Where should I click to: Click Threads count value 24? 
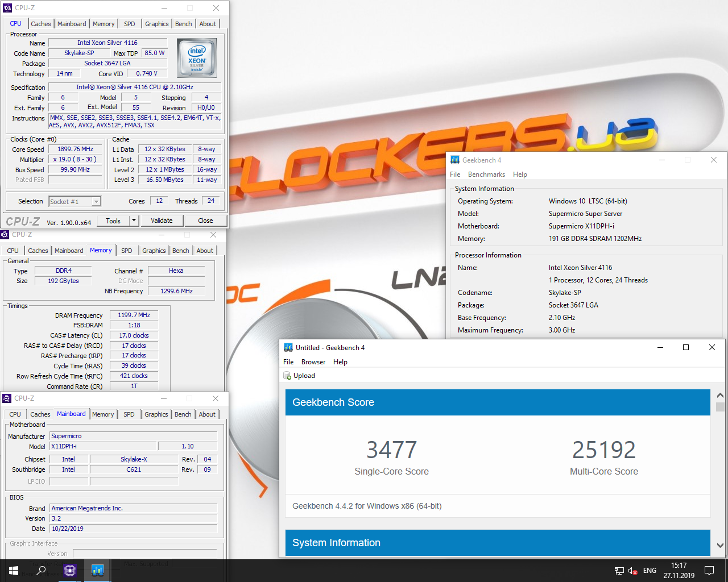coord(211,201)
